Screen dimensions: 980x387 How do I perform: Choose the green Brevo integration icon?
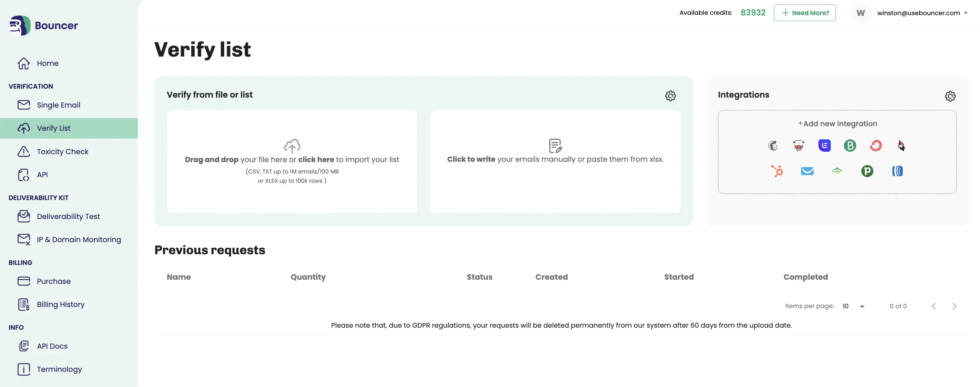[x=850, y=146]
